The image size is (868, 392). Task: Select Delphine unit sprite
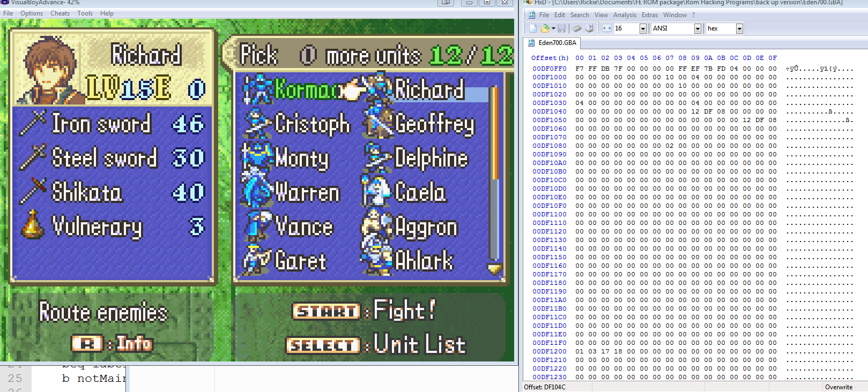click(377, 157)
